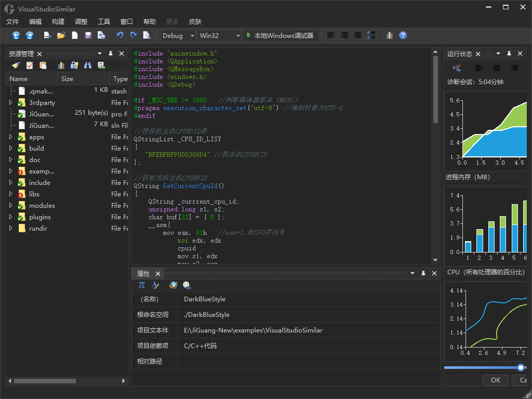Start the 本地Windows调试器 debugger
Screen dimensions: 532x399
pyautogui.click(x=280, y=35)
